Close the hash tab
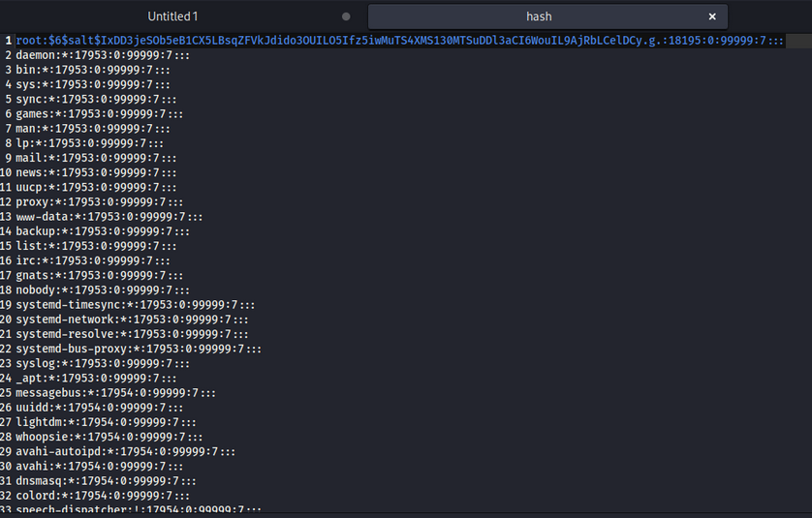 pyautogui.click(x=712, y=16)
